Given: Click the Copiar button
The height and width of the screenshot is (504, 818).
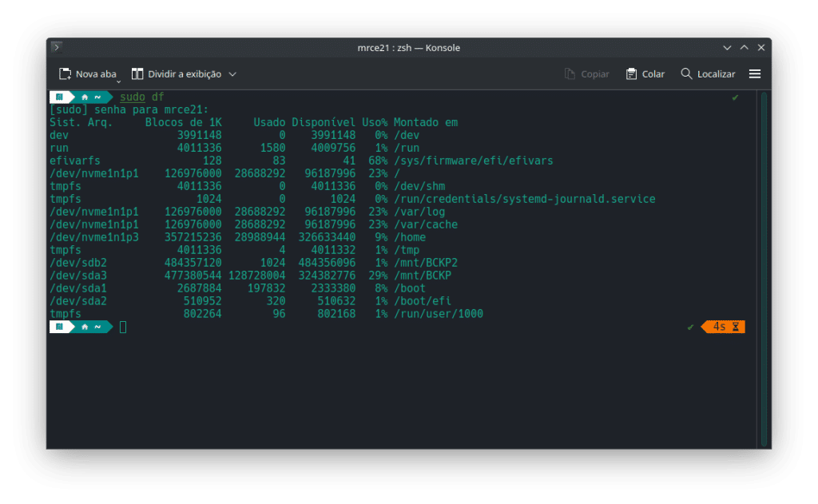Looking at the screenshot, I should click(x=587, y=74).
